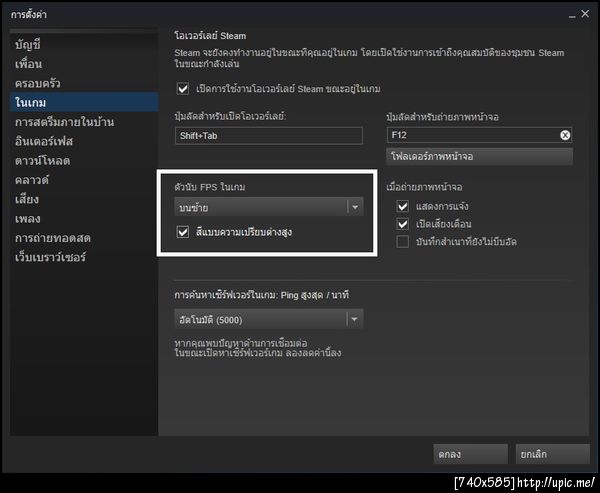This screenshot has width=600, height=493.
Task: Select เพื่อน in the sidebar
Action: [x=84, y=64]
